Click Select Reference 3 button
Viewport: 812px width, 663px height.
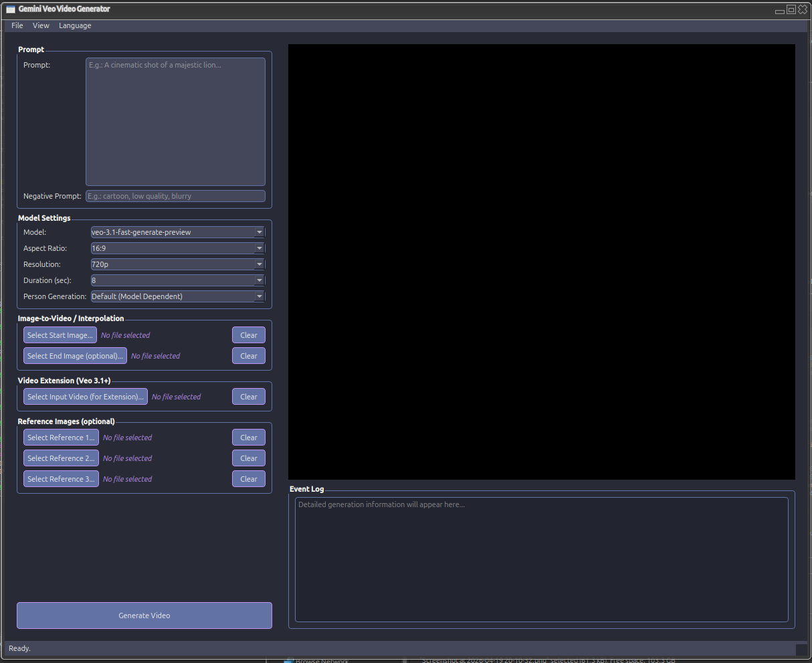[x=61, y=479]
